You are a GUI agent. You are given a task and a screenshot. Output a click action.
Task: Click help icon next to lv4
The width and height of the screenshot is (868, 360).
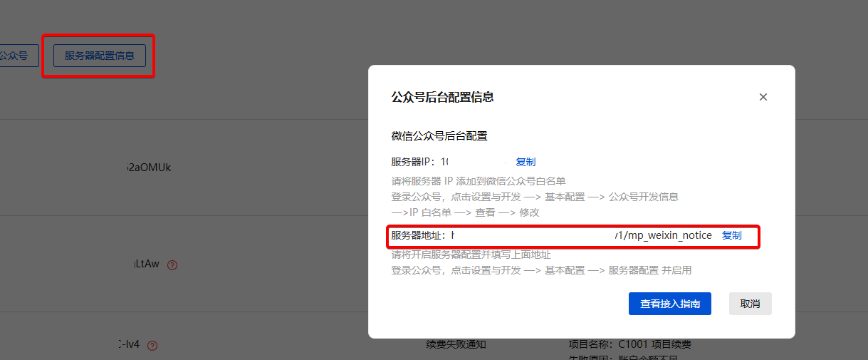pos(152,345)
